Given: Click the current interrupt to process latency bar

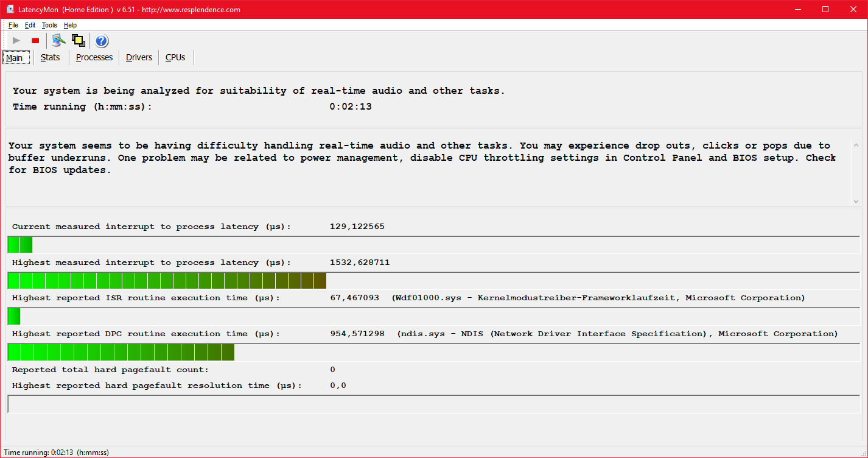Looking at the screenshot, I should [x=433, y=245].
